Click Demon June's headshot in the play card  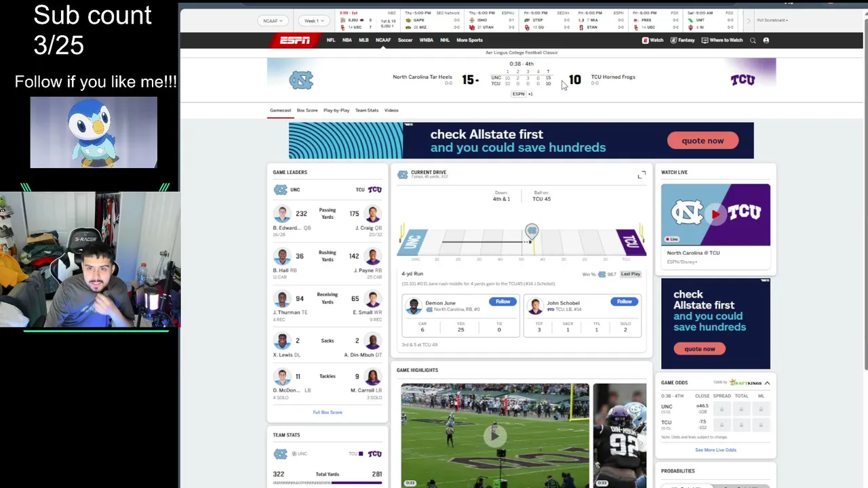pos(414,306)
